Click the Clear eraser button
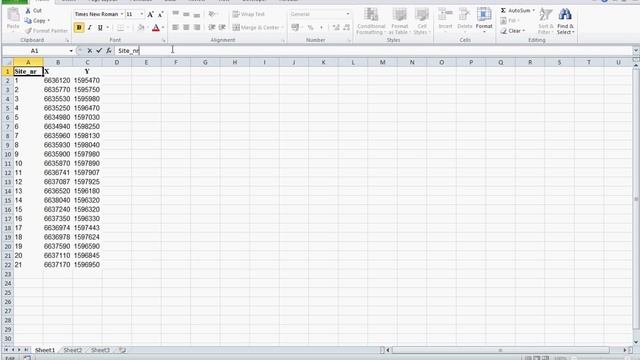This screenshot has width=640, height=360. [x=512, y=31]
